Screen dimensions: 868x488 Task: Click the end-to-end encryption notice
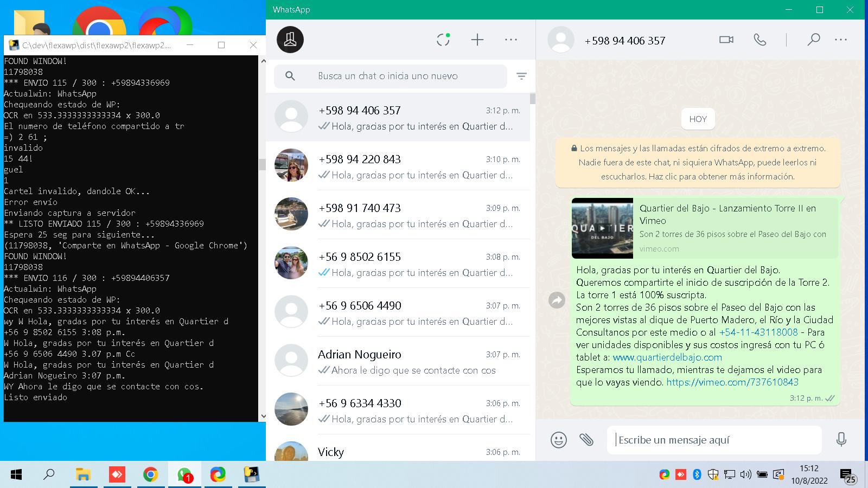click(698, 162)
